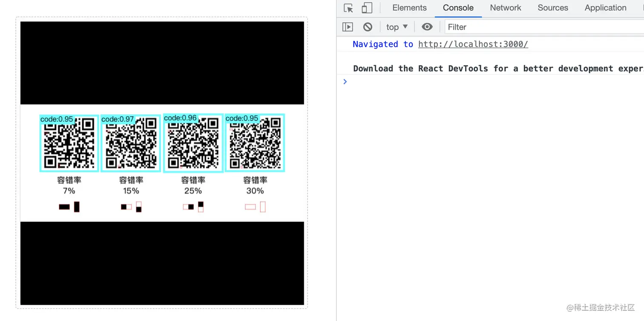Select the QR code labeled code:0.96
This screenshot has height=321, width=644.
193,143
